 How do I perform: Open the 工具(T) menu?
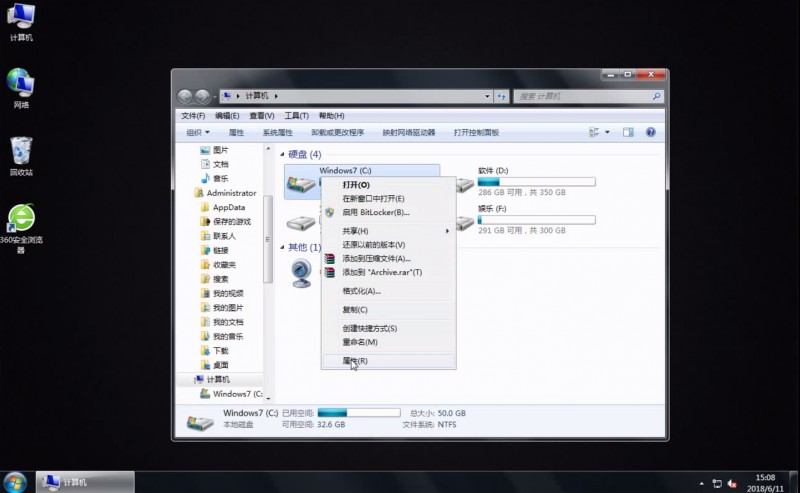coord(296,116)
